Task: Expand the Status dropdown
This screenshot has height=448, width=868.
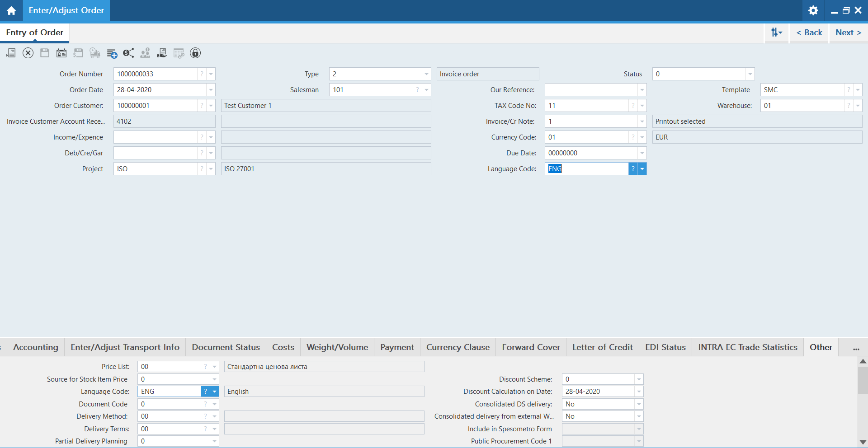Action: point(750,74)
